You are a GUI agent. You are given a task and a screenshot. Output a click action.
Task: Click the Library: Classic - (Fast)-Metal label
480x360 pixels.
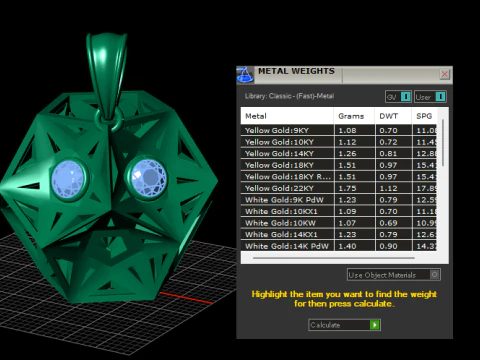click(289, 96)
